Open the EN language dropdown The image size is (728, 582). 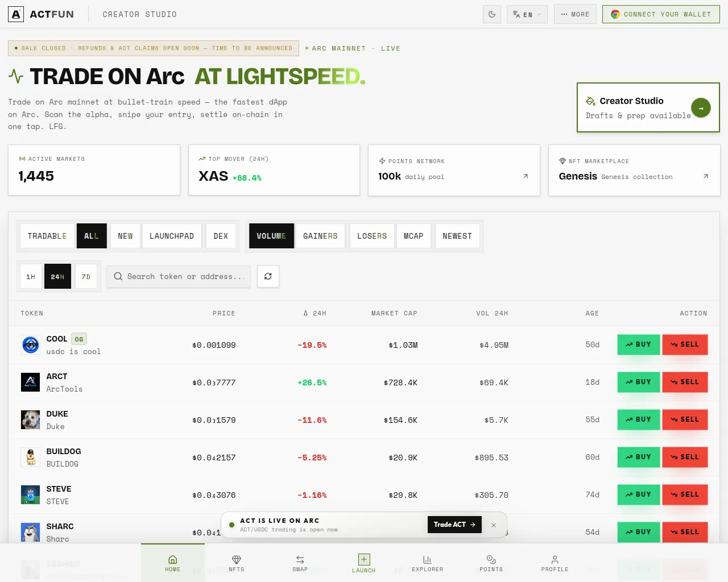click(527, 14)
